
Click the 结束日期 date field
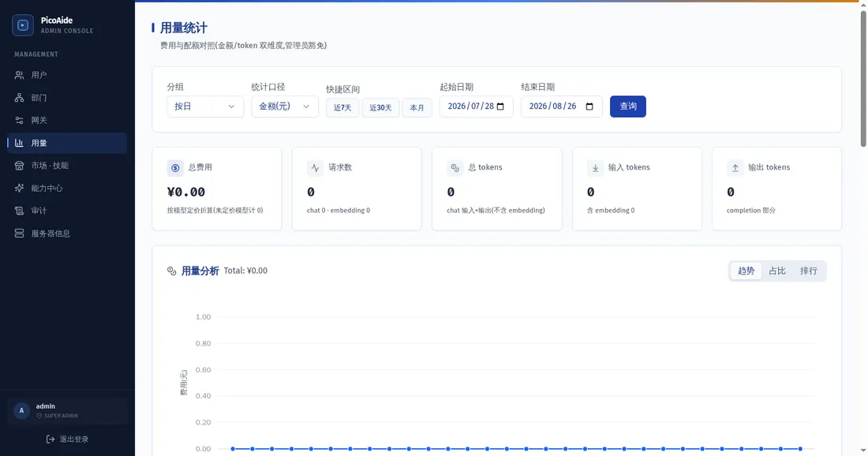[561, 107]
